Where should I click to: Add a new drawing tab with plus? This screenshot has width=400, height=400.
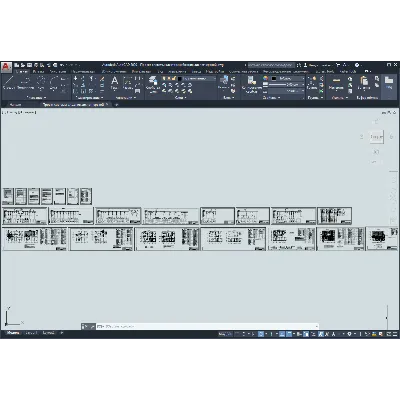pos(116,105)
